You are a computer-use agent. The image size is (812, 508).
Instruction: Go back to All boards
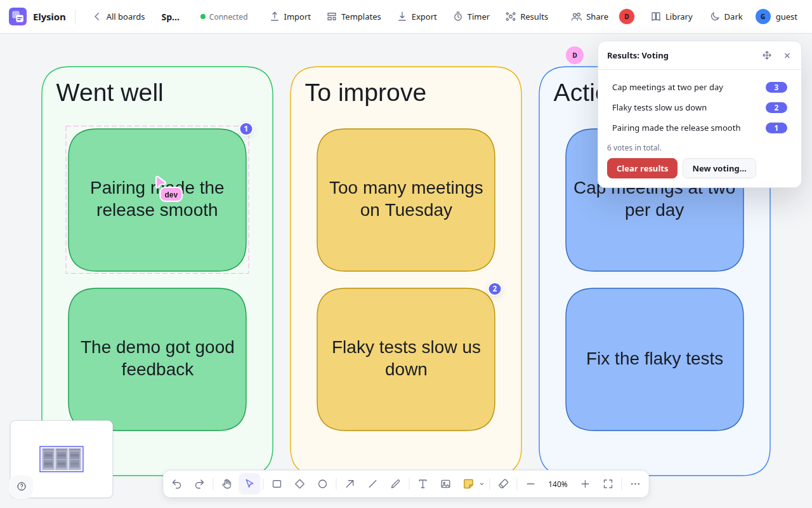[119, 17]
